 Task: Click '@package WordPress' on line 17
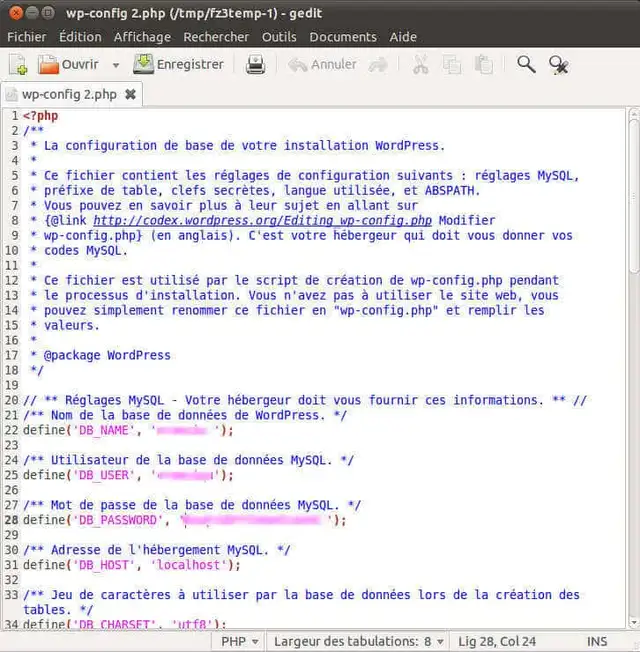tap(107, 356)
